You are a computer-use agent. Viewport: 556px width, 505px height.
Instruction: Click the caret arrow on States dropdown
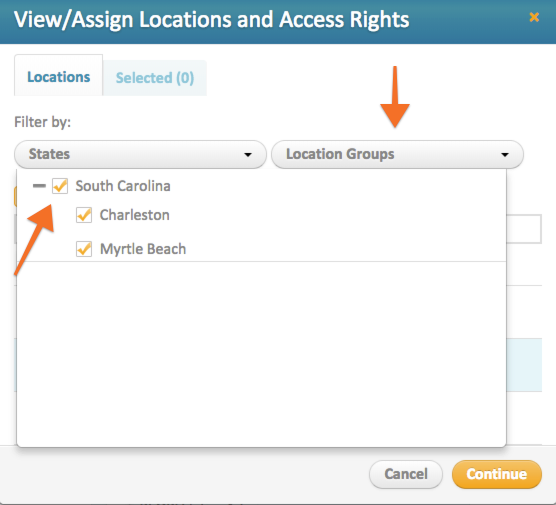click(x=248, y=155)
